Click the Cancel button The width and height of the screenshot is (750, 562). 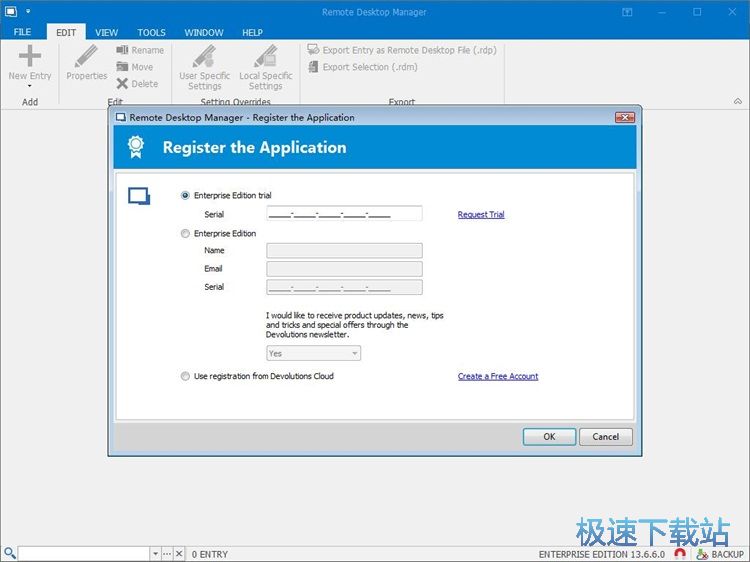pyautogui.click(x=606, y=437)
